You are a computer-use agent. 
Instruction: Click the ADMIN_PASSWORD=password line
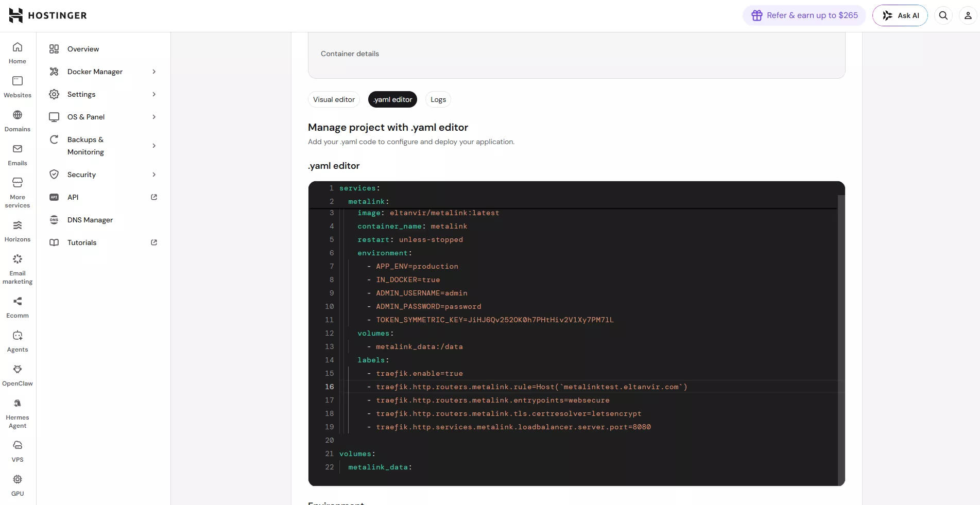[428, 306]
